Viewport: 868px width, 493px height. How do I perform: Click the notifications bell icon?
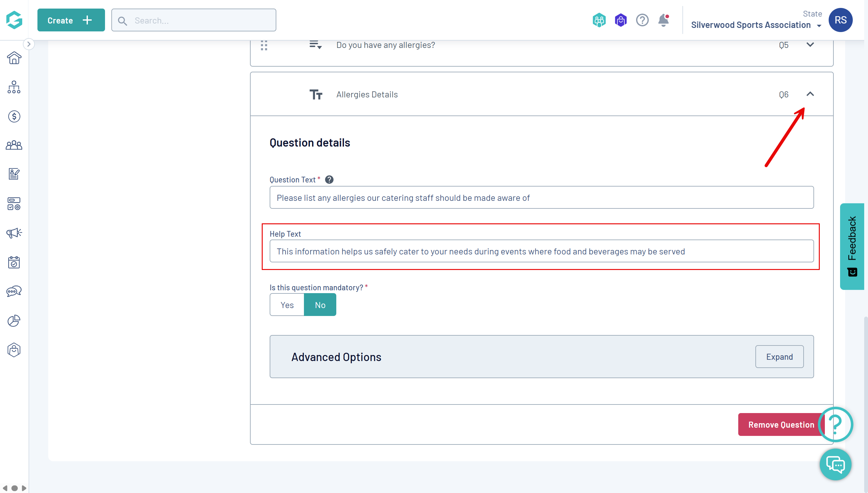(663, 20)
